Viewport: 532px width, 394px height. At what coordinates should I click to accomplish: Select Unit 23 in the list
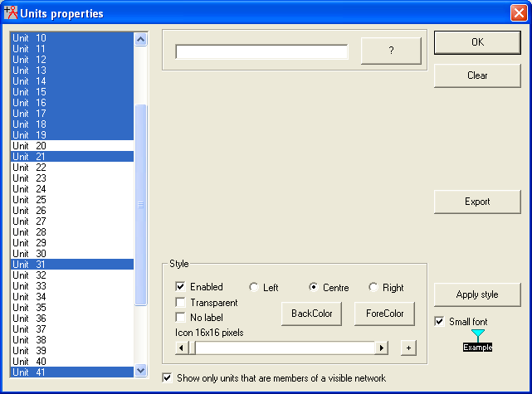72,178
